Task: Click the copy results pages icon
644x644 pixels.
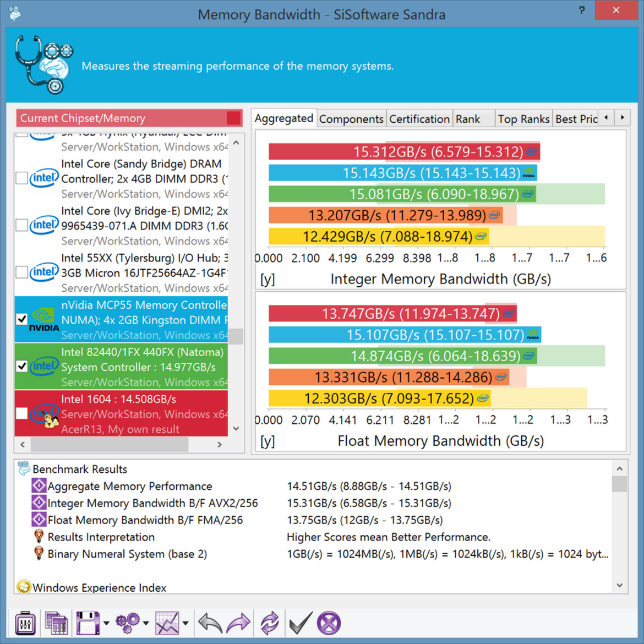Action: [56, 623]
